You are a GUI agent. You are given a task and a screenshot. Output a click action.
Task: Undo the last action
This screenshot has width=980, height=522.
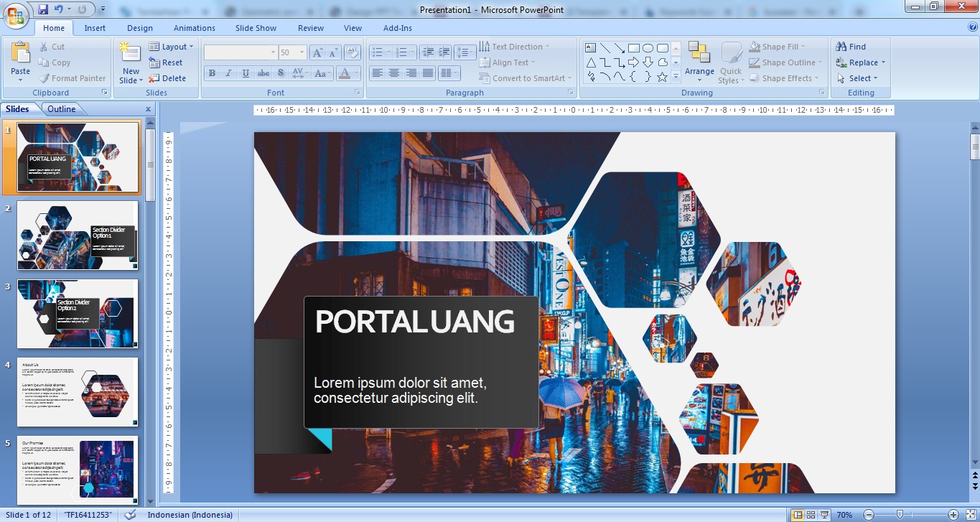point(59,9)
